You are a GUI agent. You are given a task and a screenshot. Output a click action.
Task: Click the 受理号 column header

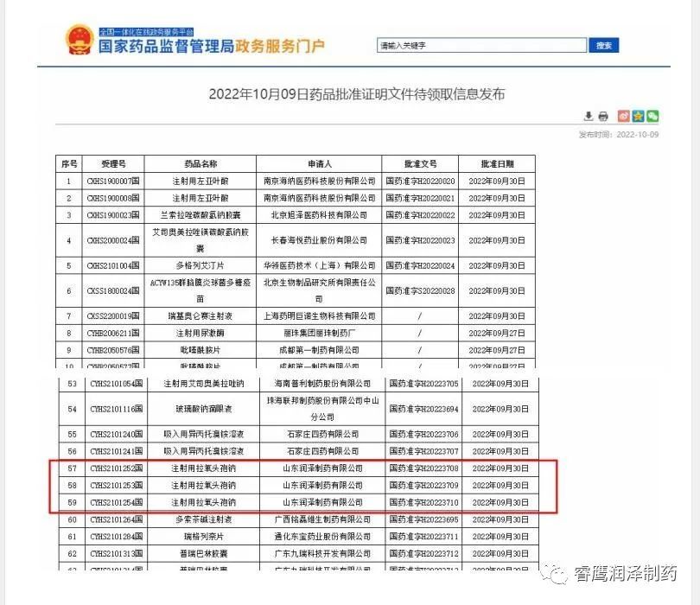[x=113, y=163]
